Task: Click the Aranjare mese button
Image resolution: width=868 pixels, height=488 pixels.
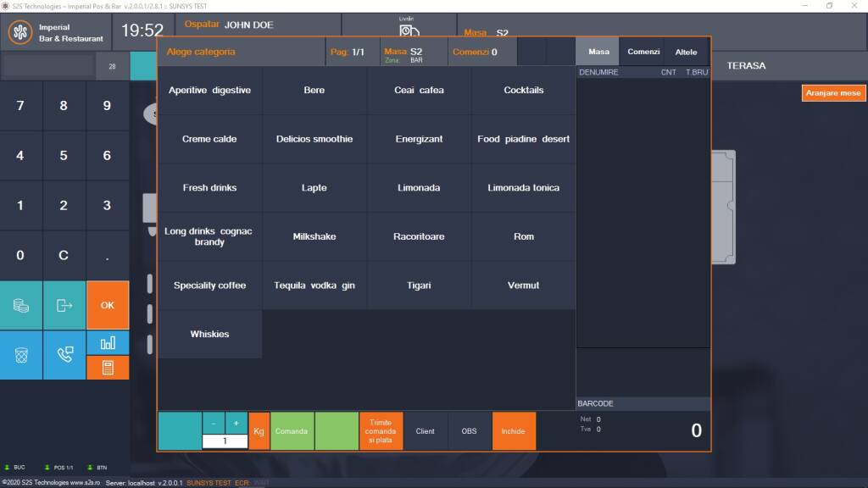Action: (833, 93)
